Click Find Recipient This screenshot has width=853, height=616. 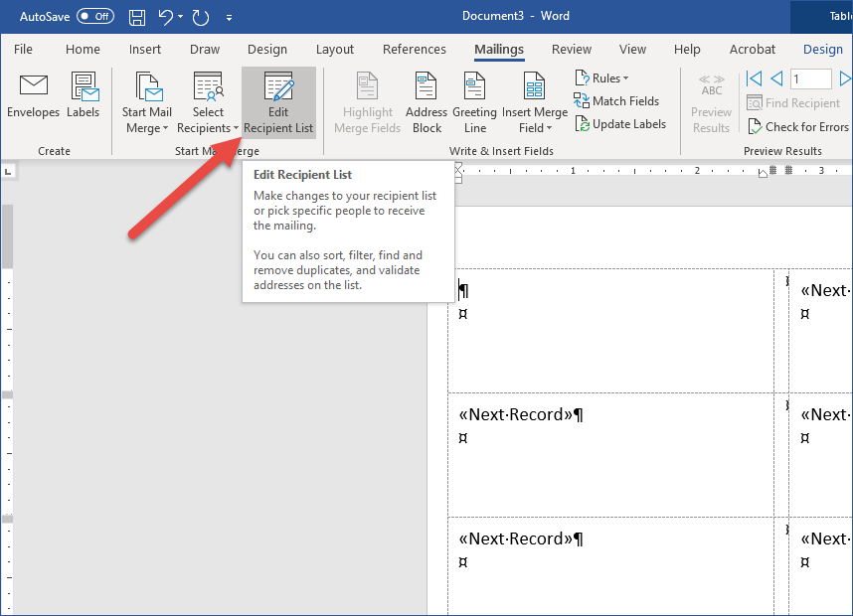(x=793, y=102)
